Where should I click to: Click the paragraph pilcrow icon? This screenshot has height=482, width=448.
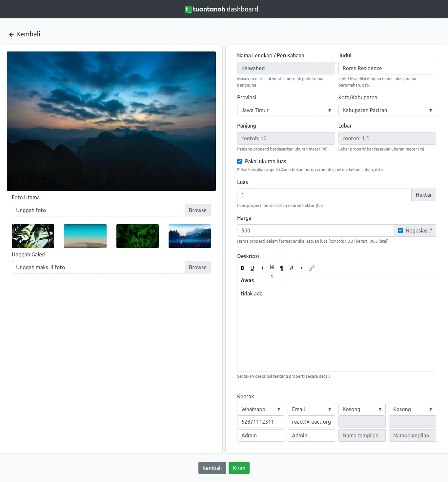coord(282,268)
